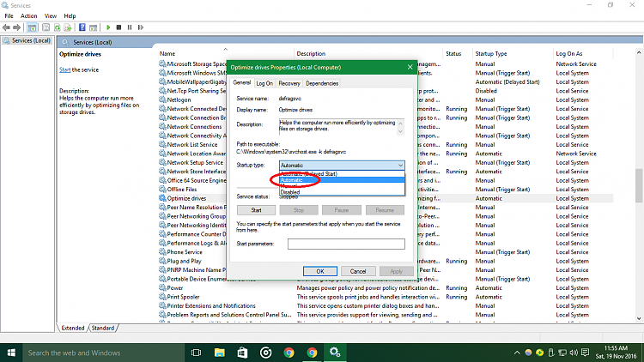The image size is (644, 362).
Task: Click the Cortana search box on taskbar
Action: click(x=103, y=353)
